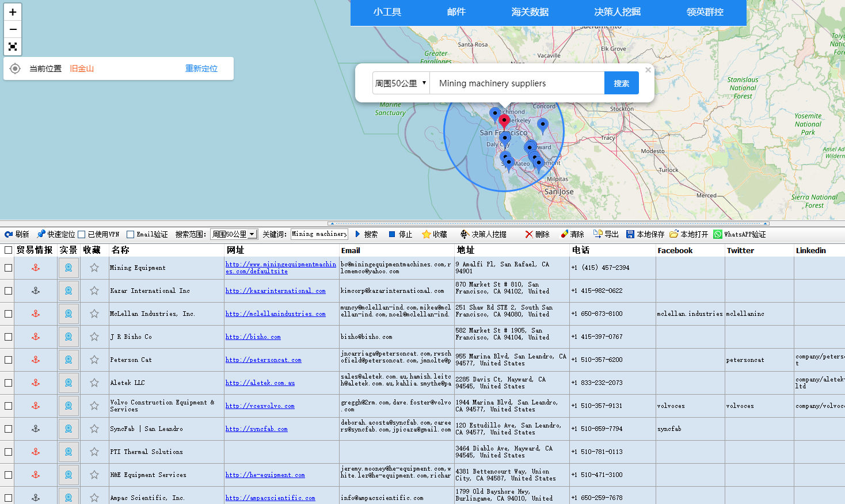
Task: Switch to 决策人挖掘 tab
Action: (617, 12)
